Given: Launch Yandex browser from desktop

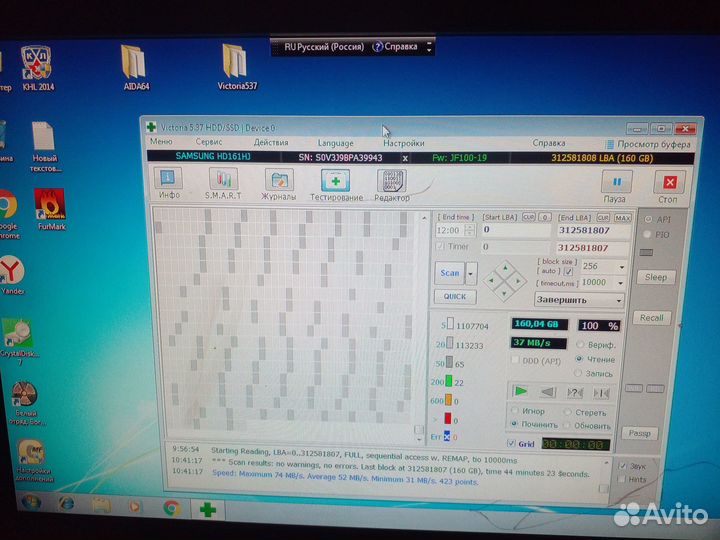Looking at the screenshot, I should click(x=12, y=275).
